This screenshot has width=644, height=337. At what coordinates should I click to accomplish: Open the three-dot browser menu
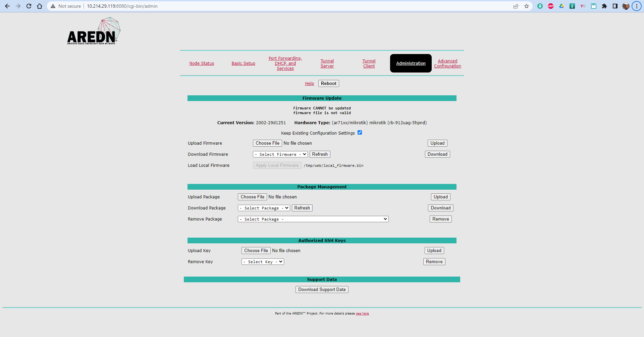point(636,6)
